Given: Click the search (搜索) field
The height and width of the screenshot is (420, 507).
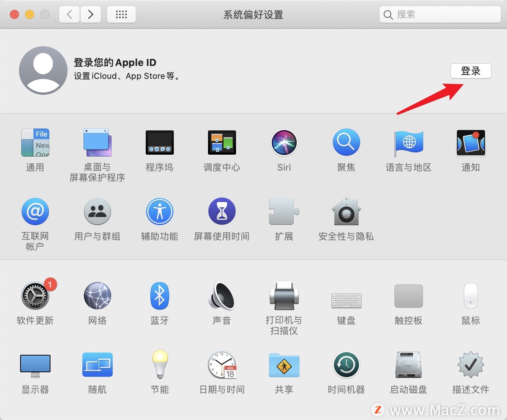Looking at the screenshot, I should (x=439, y=14).
